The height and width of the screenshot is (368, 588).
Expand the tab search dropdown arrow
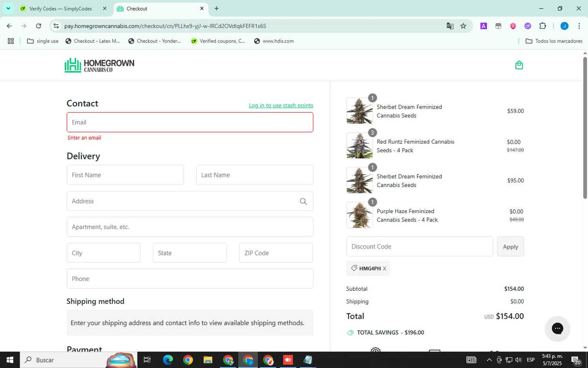click(x=8, y=8)
